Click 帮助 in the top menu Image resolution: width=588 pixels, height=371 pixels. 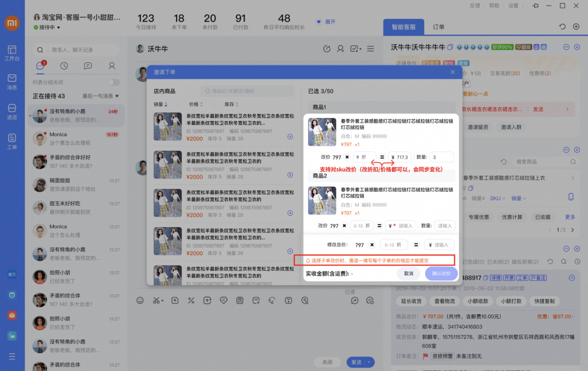[x=494, y=6]
